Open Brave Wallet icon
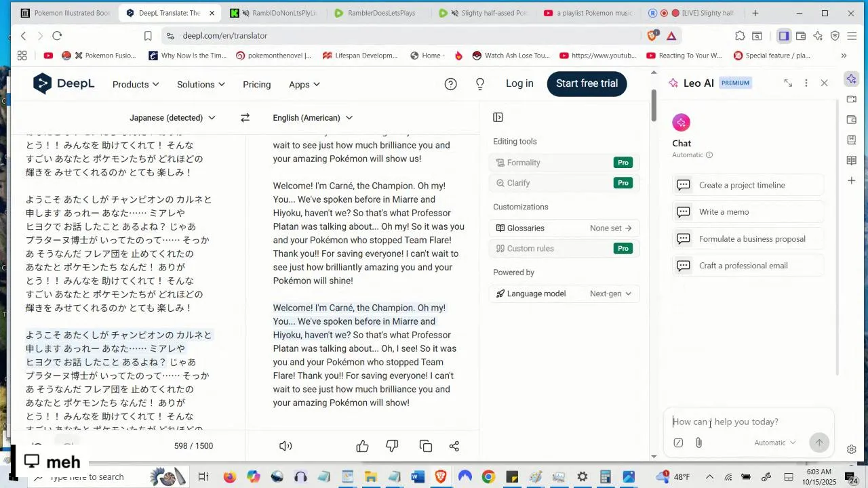868x488 pixels. tap(801, 36)
